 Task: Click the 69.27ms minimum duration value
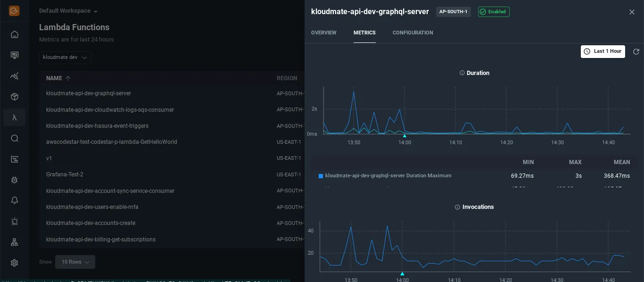tap(522, 176)
